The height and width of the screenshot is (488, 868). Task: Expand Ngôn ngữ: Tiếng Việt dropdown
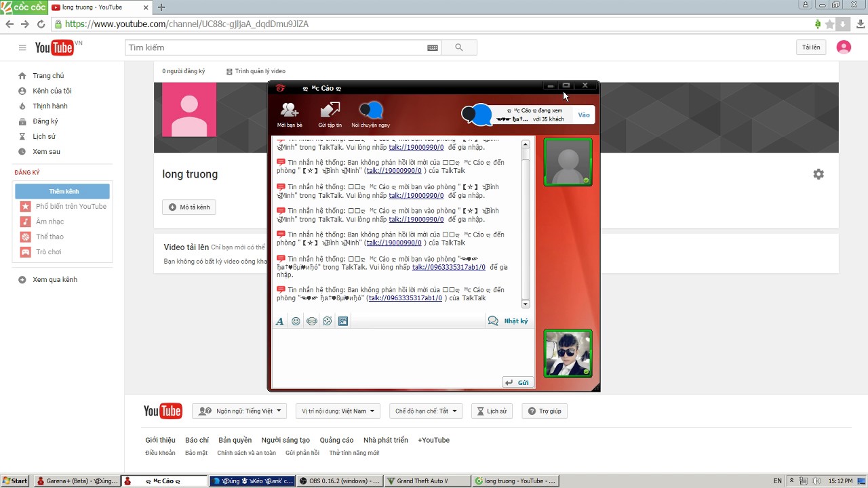point(239,411)
